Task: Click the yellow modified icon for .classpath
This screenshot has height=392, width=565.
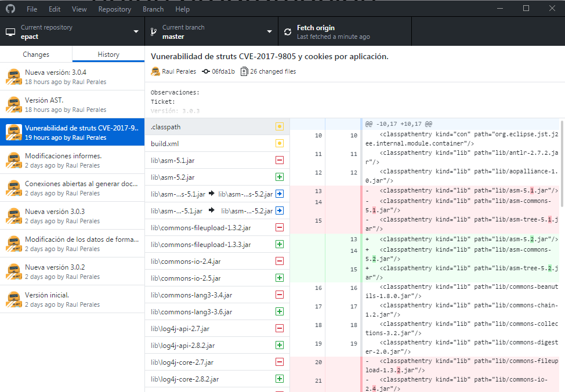Action: [279, 126]
